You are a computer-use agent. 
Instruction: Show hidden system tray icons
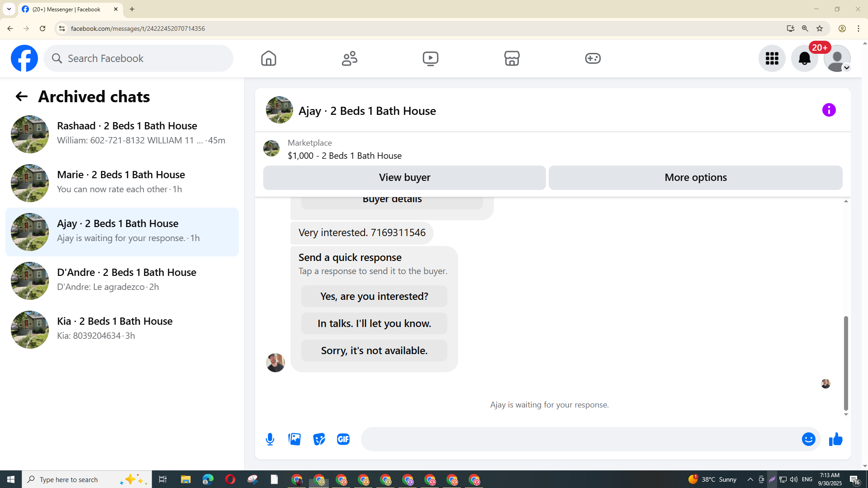750,479
